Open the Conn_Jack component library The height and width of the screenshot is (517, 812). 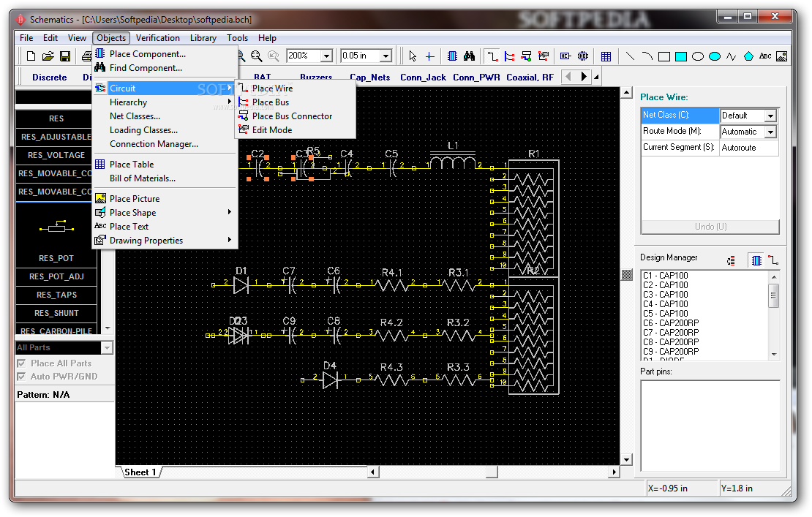click(x=423, y=77)
